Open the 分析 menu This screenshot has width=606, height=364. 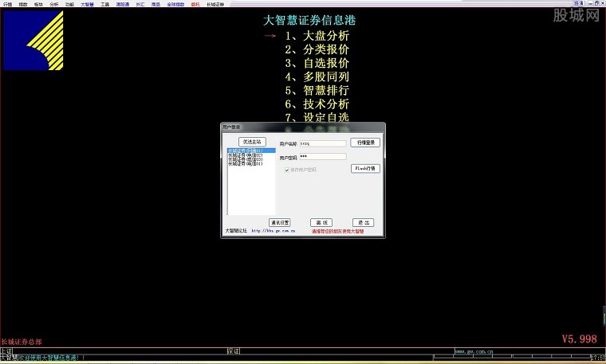[53, 4]
